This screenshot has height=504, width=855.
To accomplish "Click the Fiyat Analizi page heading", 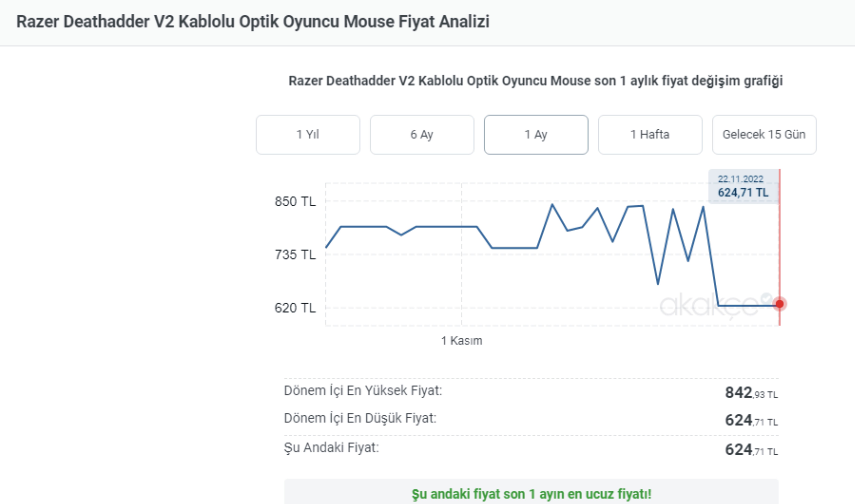I will tap(253, 21).
